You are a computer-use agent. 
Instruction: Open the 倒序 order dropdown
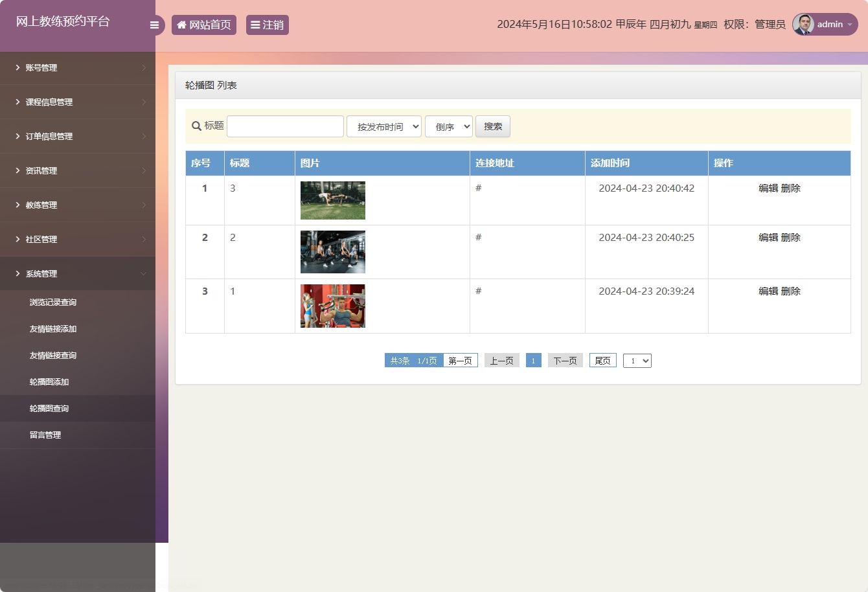449,127
